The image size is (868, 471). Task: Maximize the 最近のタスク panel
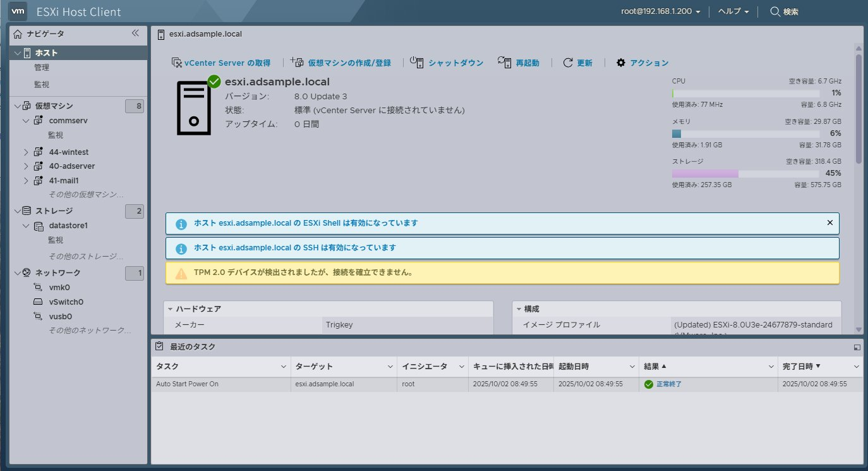coord(857,347)
